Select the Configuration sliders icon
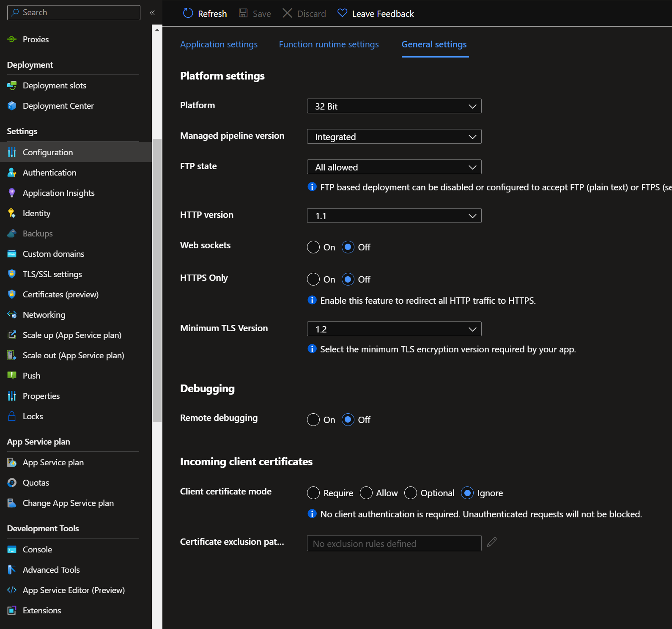Viewport: 672px width, 629px height. click(x=12, y=152)
